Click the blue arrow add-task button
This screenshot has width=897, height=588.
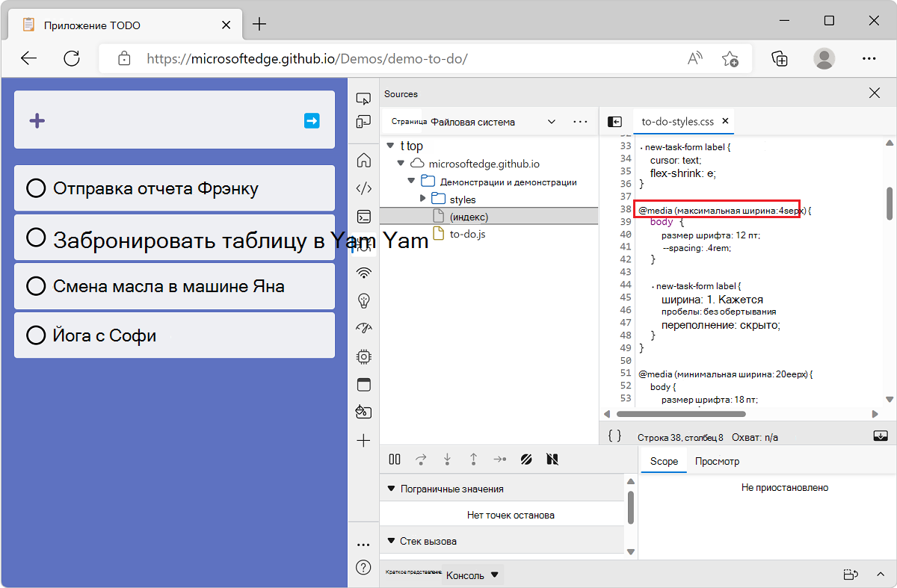tap(311, 121)
